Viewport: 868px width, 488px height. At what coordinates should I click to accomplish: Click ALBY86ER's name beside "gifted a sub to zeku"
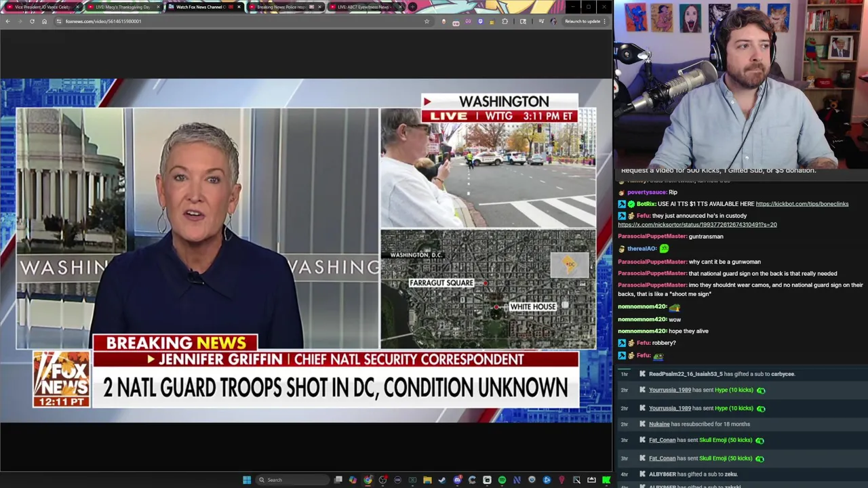point(663,474)
